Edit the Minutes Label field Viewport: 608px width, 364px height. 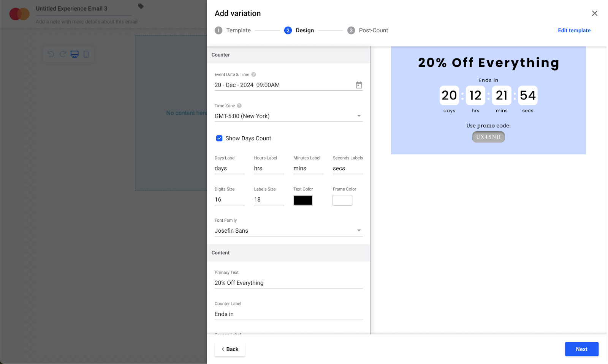[x=308, y=169]
